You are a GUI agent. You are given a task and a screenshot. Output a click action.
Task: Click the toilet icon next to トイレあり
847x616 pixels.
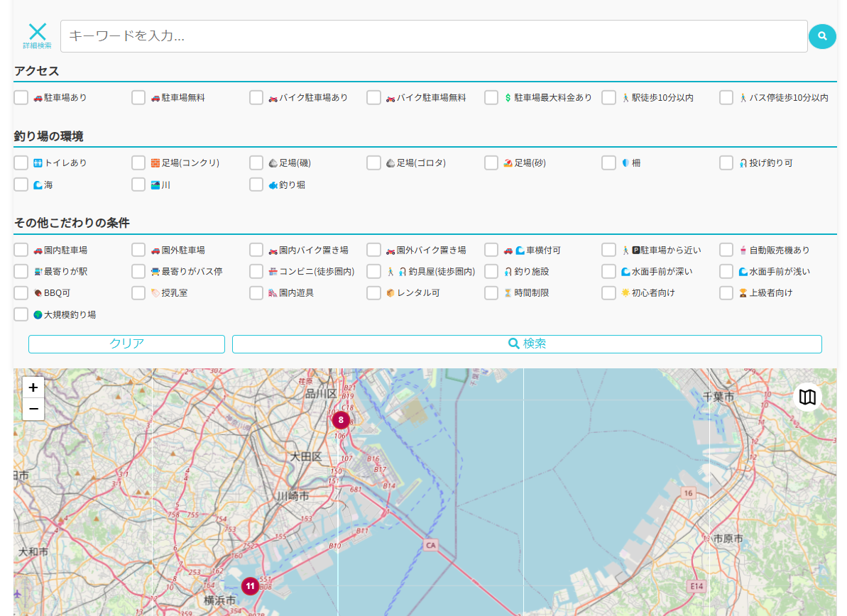pyautogui.click(x=38, y=163)
